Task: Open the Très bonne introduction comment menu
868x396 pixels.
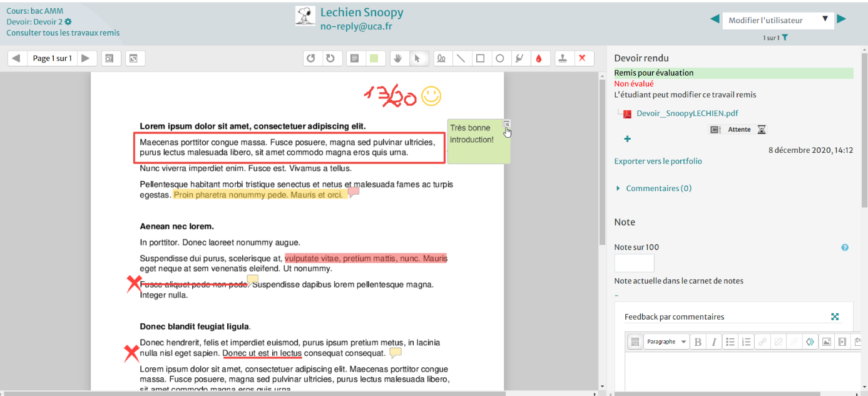Action: coord(507,123)
